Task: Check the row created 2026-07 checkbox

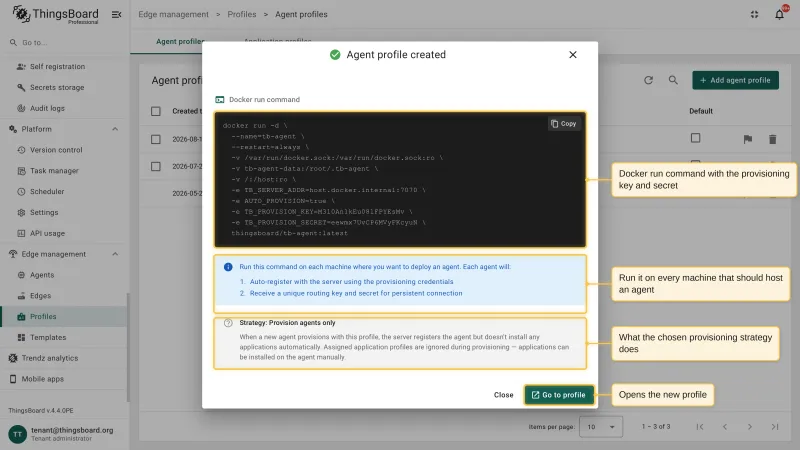Action: pos(156,166)
